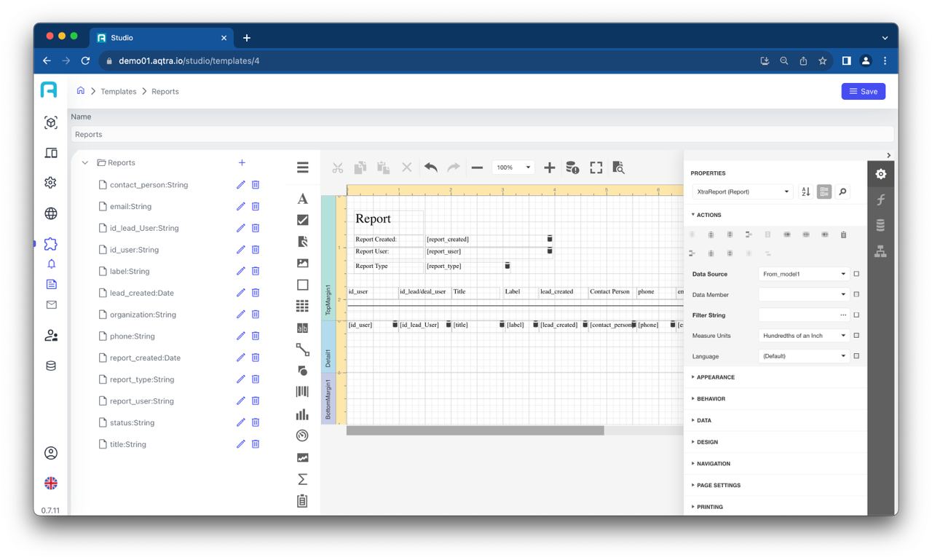Open the Measure Units dropdown
Viewport: 932px width, 560px height.
coord(804,336)
